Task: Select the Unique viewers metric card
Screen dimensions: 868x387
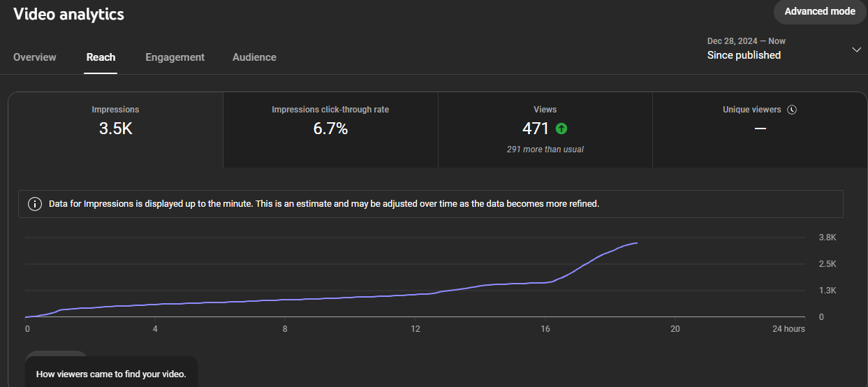Action: (x=760, y=130)
